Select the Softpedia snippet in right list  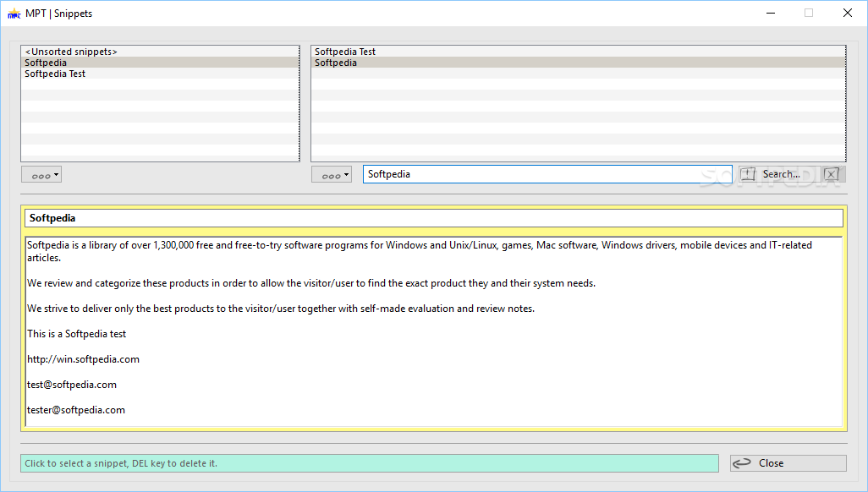click(x=578, y=63)
